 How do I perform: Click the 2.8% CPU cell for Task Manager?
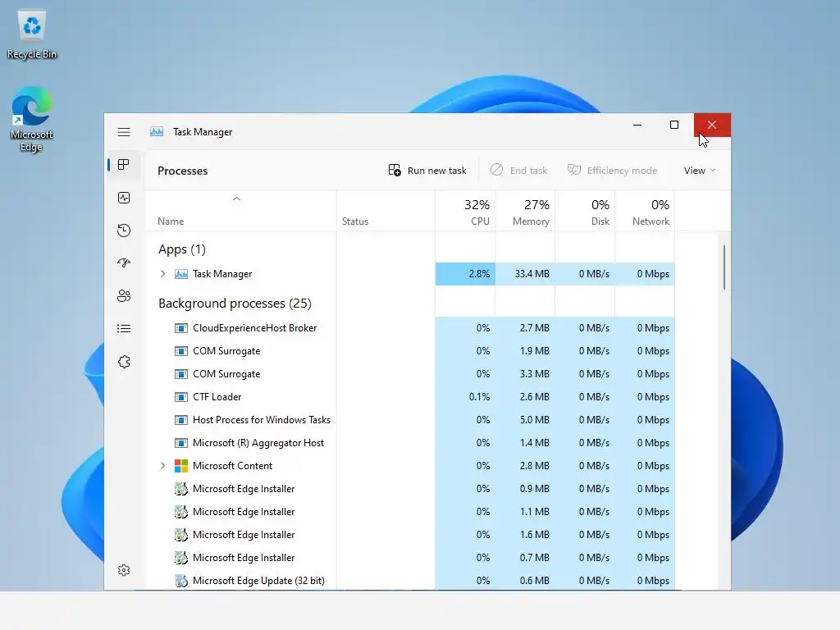pos(466,274)
